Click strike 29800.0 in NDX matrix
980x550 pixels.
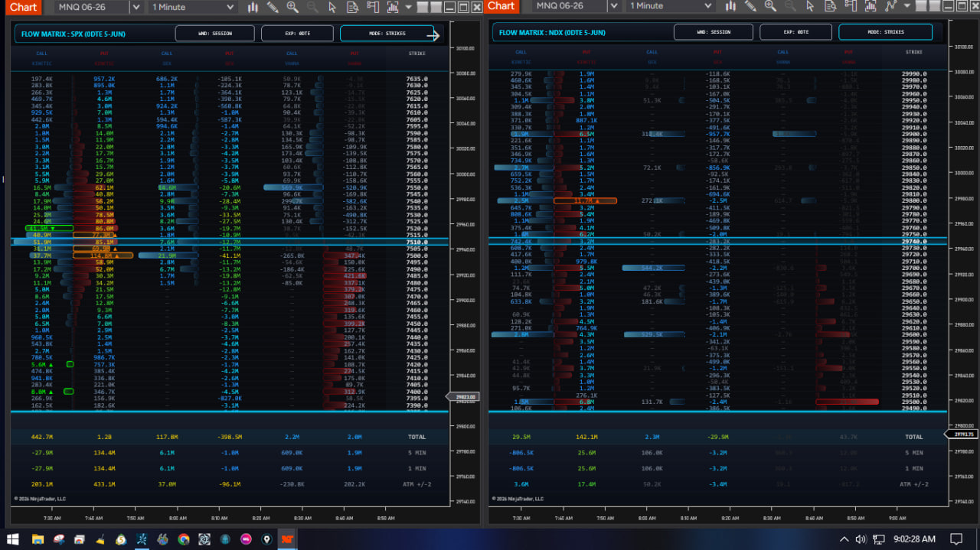click(x=913, y=201)
